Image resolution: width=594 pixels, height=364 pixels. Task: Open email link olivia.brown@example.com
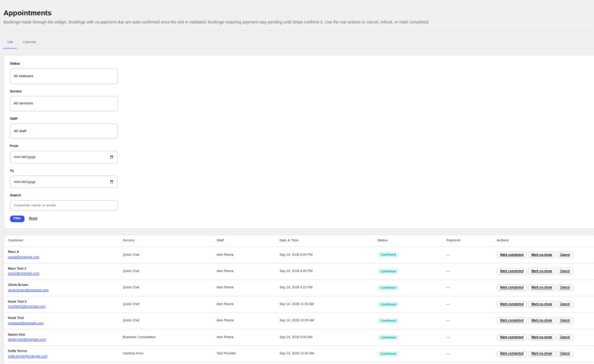[28, 290]
